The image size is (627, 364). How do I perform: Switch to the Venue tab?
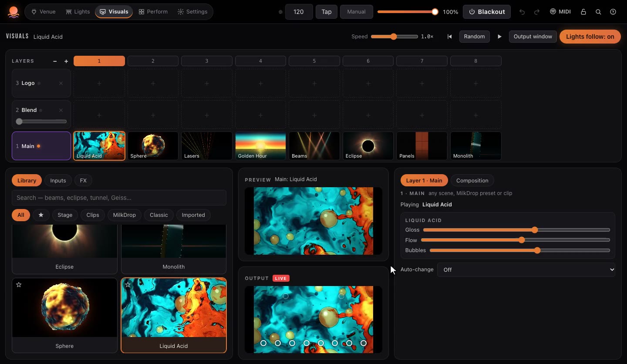[x=44, y=12]
